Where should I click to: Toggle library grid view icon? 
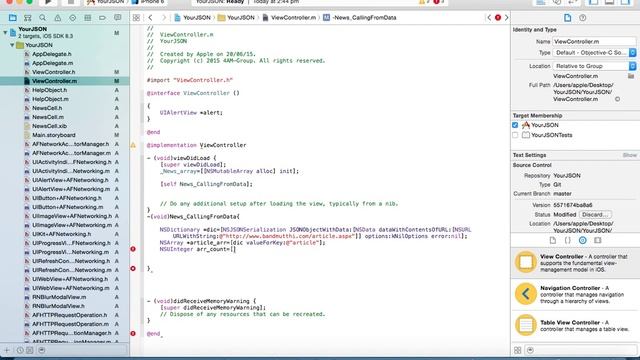(518, 350)
